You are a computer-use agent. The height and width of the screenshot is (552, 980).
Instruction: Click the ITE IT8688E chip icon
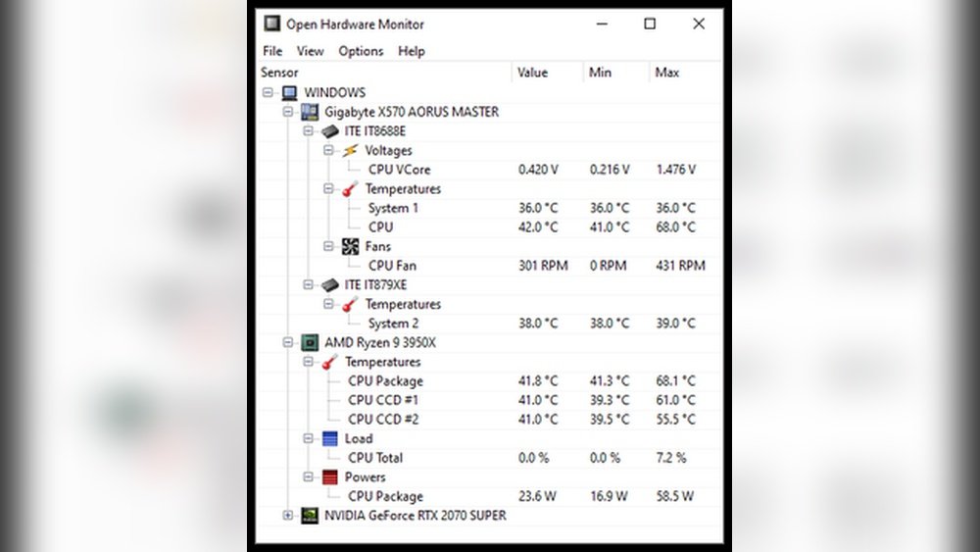pos(329,130)
